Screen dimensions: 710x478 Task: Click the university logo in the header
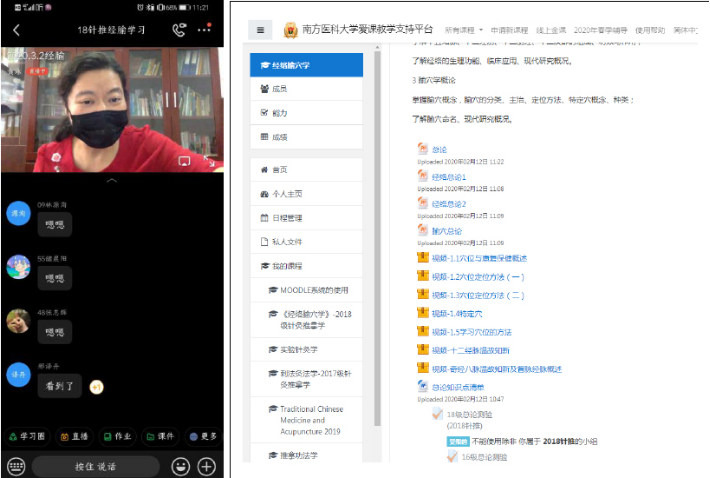tap(290, 30)
